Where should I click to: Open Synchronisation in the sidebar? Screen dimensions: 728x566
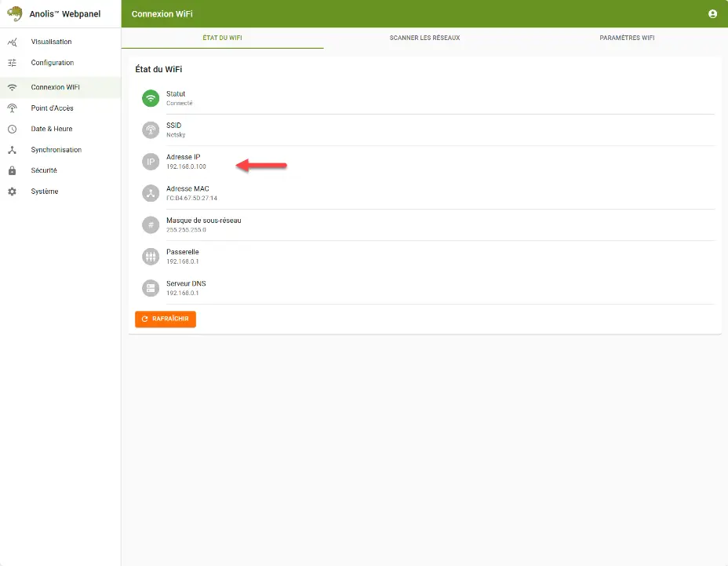(60, 150)
